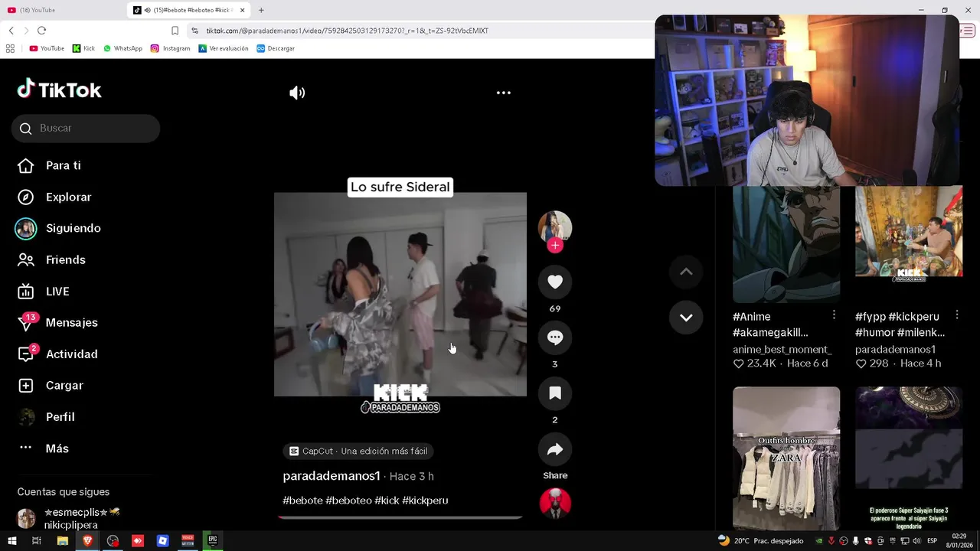Open options for the #fypp video
The height and width of the screenshot is (551, 980).
pos(956,315)
